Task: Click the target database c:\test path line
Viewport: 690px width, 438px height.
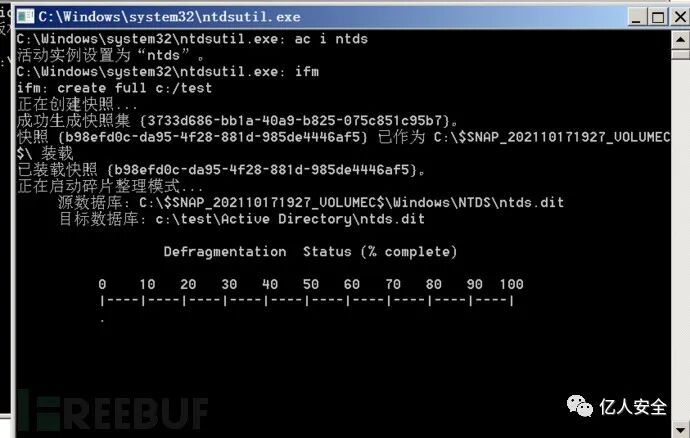Action: pyautogui.click(x=242, y=219)
